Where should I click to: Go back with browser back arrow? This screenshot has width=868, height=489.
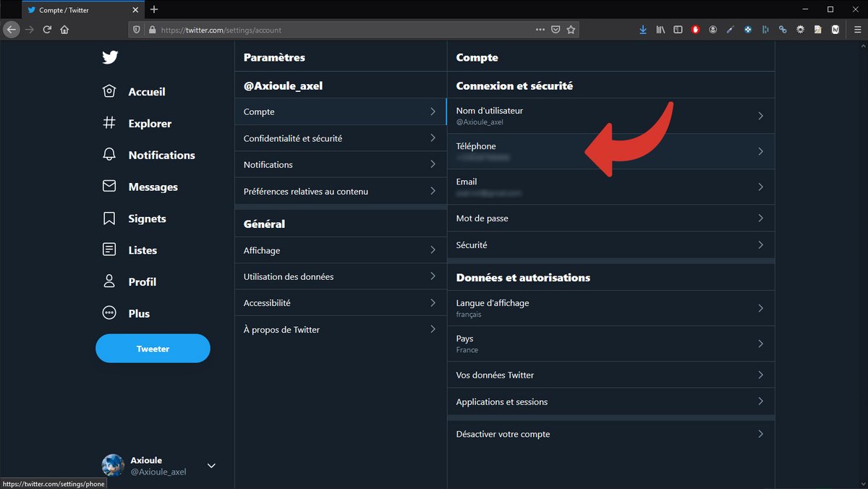11,30
